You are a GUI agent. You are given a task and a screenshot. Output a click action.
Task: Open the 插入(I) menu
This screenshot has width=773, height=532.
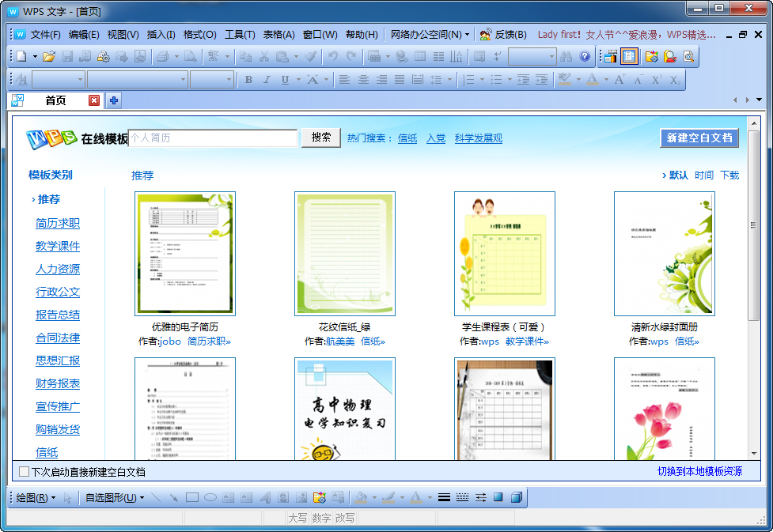pyautogui.click(x=161, y=35)
